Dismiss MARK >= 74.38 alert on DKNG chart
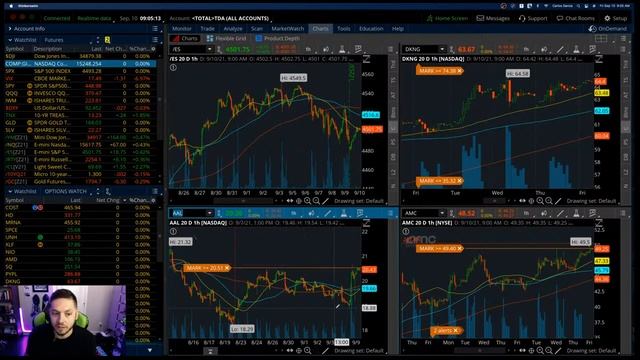The width and height of the screenshot is (640, 360). click(x=460, y=71)
